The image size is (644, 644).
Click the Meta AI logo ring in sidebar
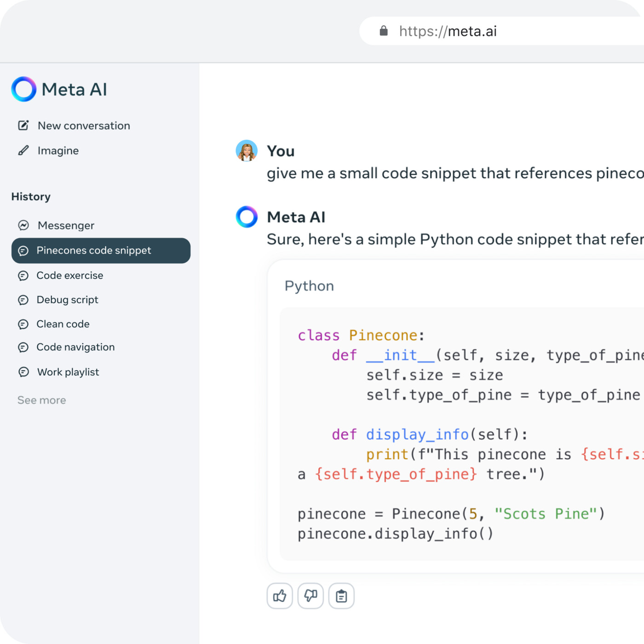[x=24, y=89]
